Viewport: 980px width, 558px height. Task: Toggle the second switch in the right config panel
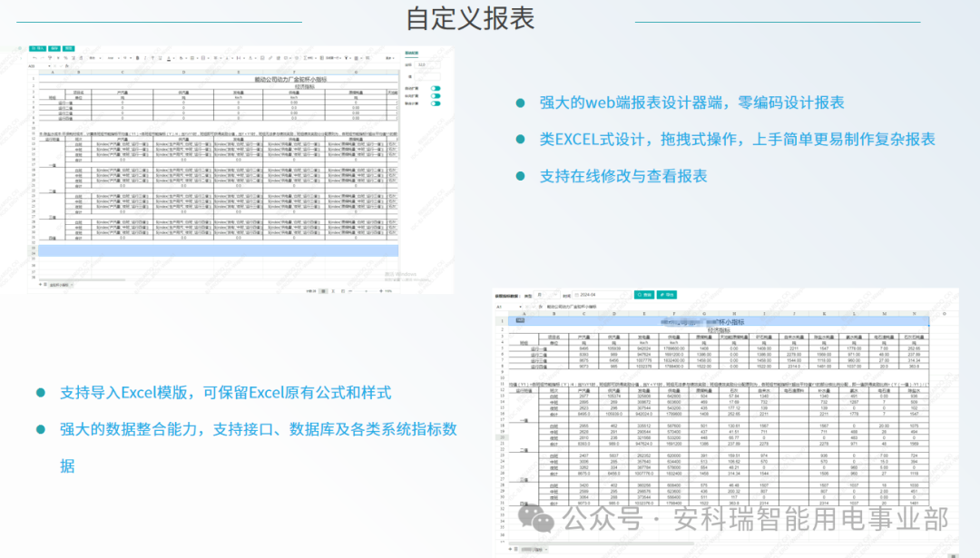436,96
